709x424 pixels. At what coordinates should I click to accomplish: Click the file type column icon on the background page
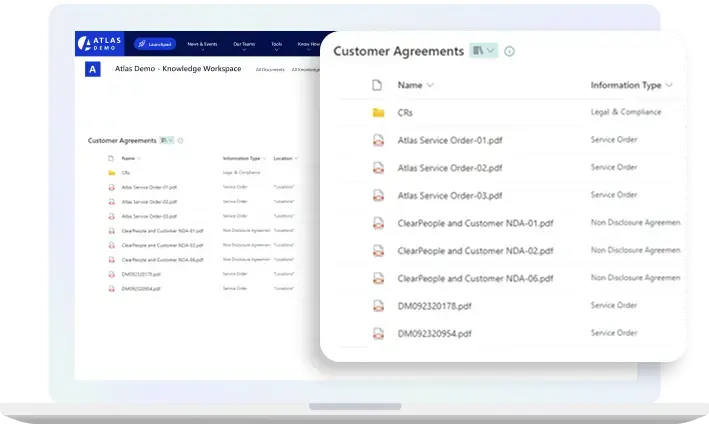111,158
